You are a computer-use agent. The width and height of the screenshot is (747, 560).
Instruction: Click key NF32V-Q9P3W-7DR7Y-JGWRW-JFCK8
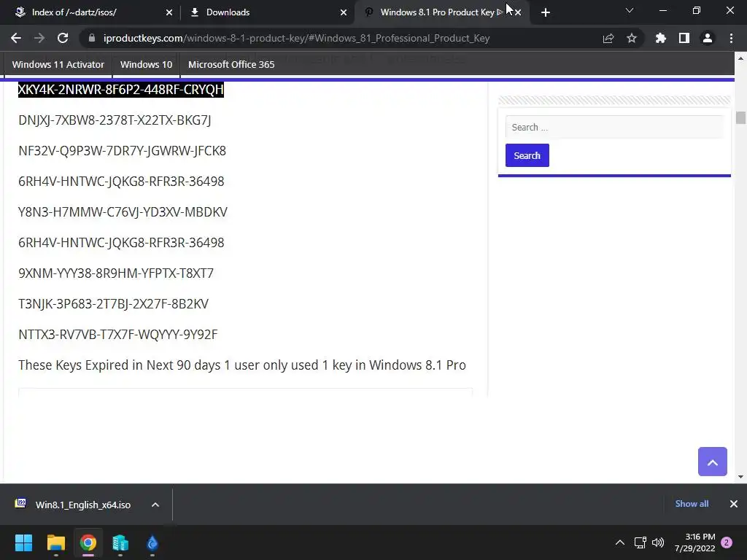[123, 150]
